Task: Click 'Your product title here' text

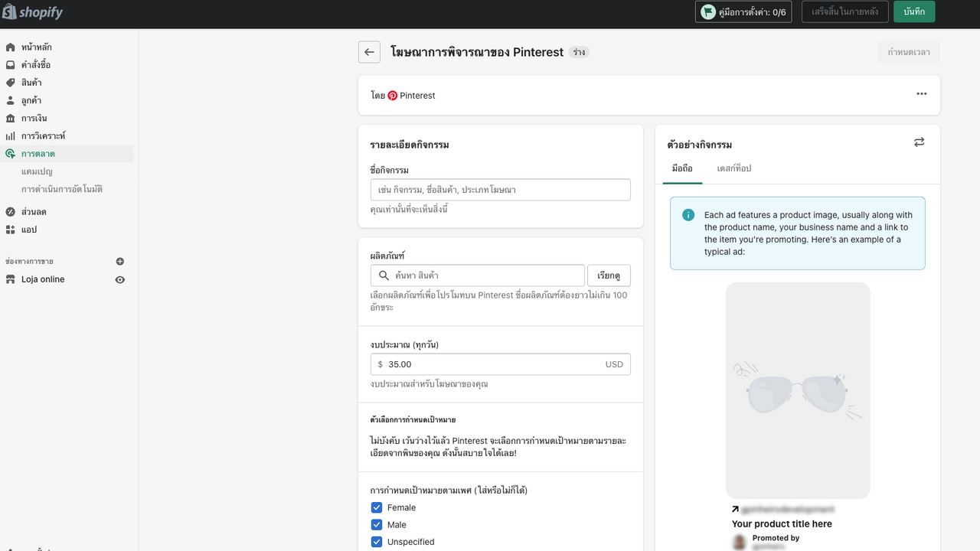Action: (x=782, y=524)
